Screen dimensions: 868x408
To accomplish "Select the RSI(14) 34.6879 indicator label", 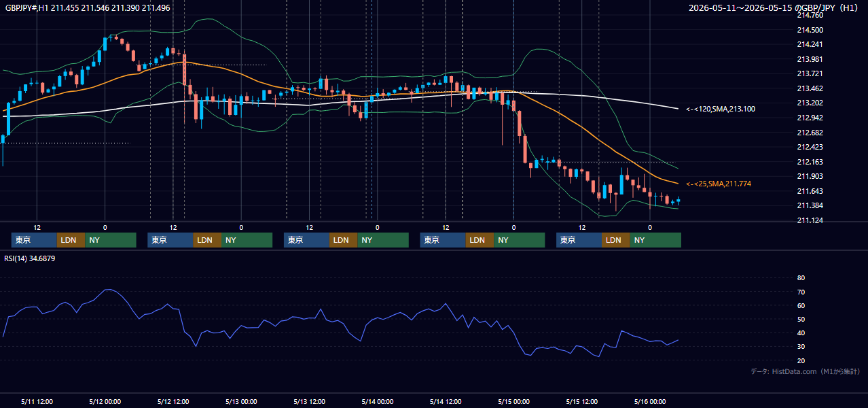I will (30, 258).
